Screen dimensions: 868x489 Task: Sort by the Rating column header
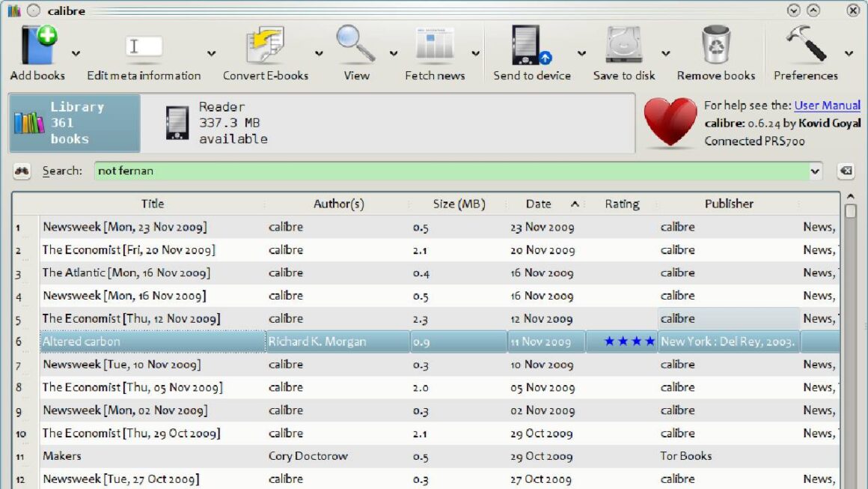(622, 204)
